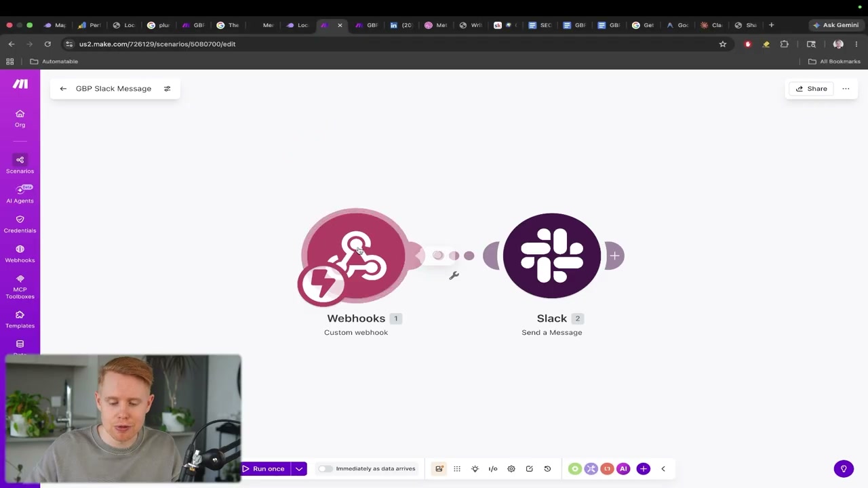Click the red-orange text tools icon

[x=608, y=468]
